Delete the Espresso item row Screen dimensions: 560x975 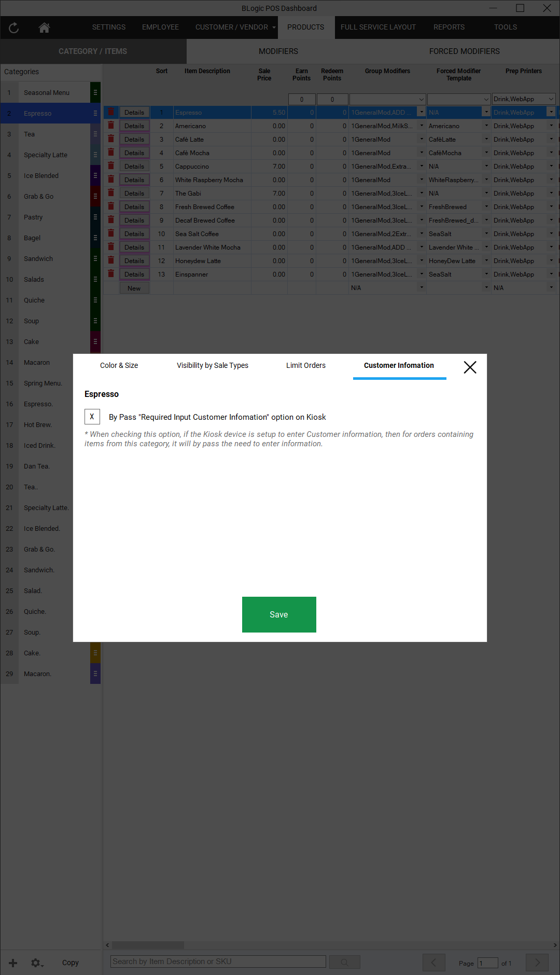[111, 112]
